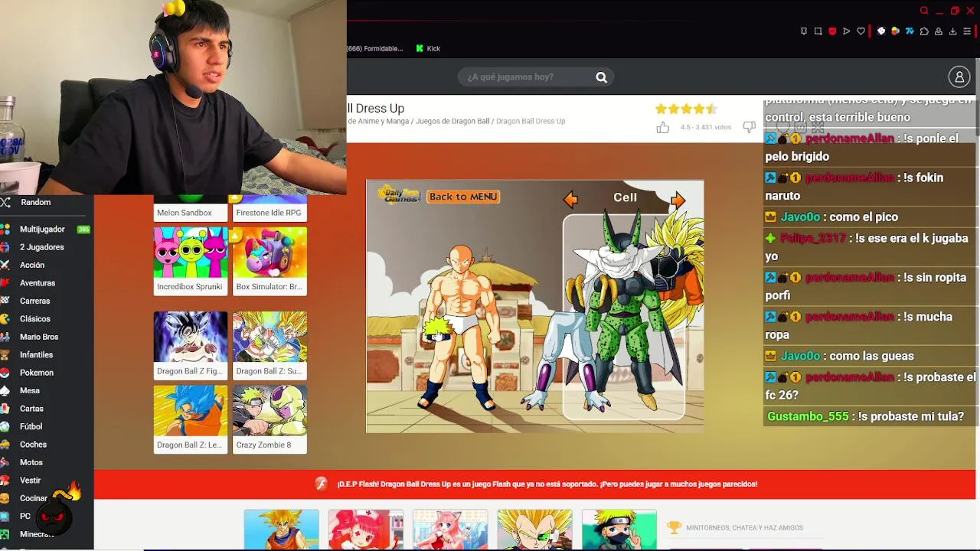Image resolution: width=980 pixels, height=551 pixels.
Task: Follow the Juegos de Dragon Ball breadcrumb
Action: tap(452, 121)
